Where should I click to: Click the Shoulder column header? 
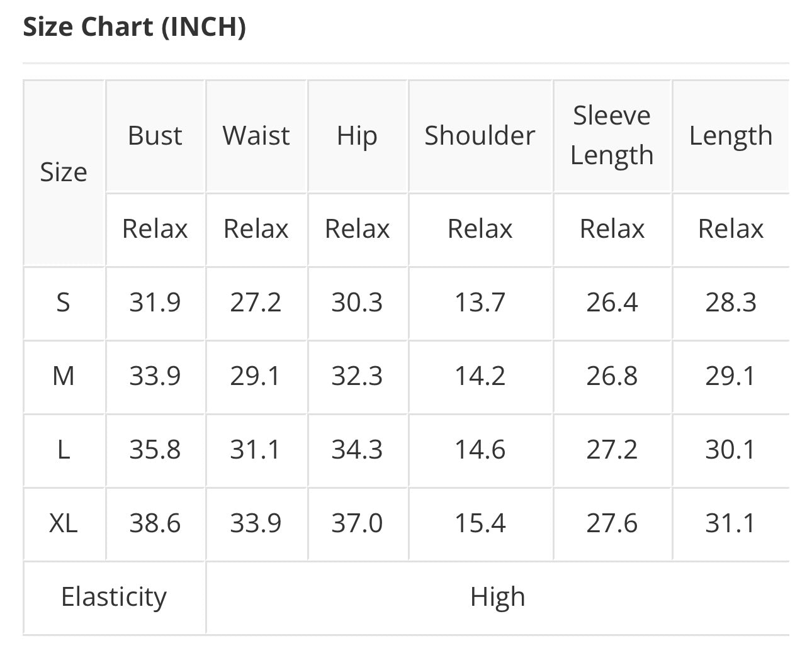(480, 135)
